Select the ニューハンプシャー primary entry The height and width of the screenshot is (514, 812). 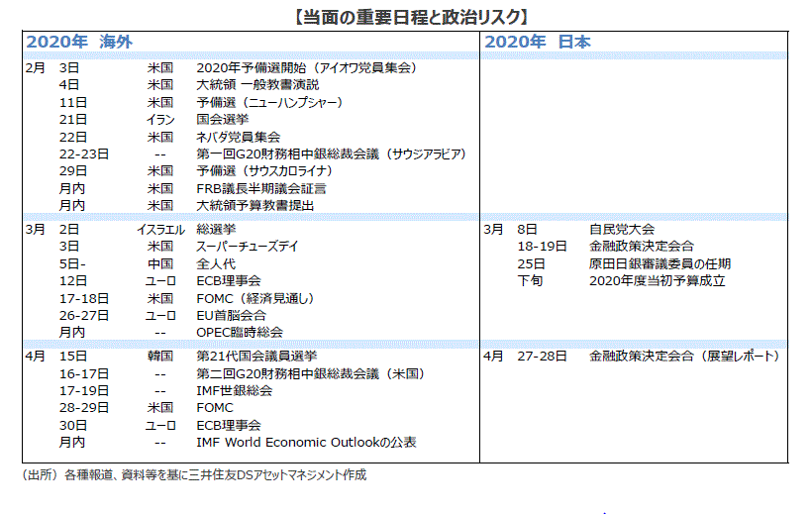click(269, 102)
